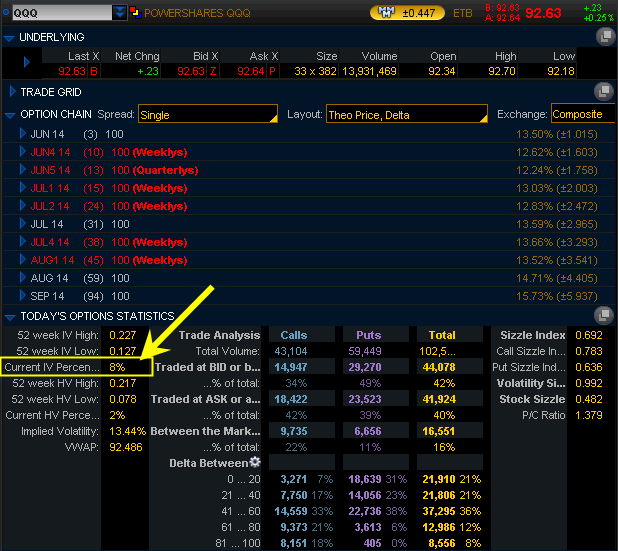Click the Underlying section panel menu icon
Image resolution: width=618 pixels, height=551 pixels.
(x=604, y=37)
